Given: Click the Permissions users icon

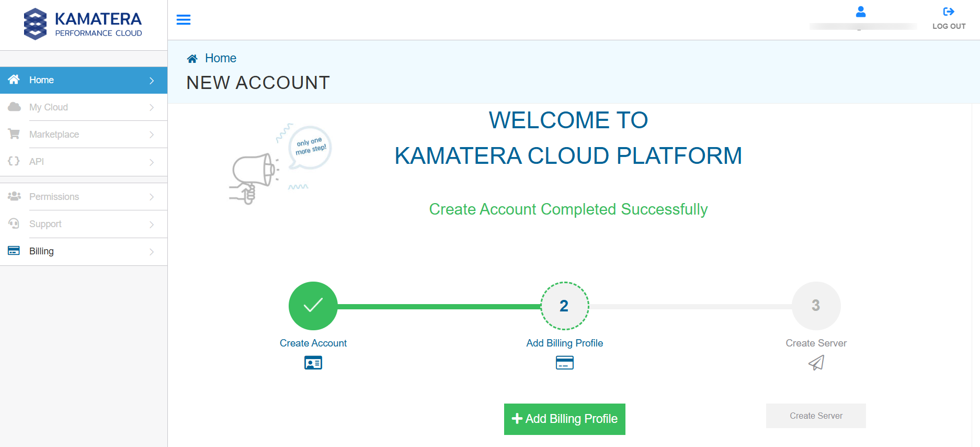Looking at the screenshot, I should click(x=14, y=196).
